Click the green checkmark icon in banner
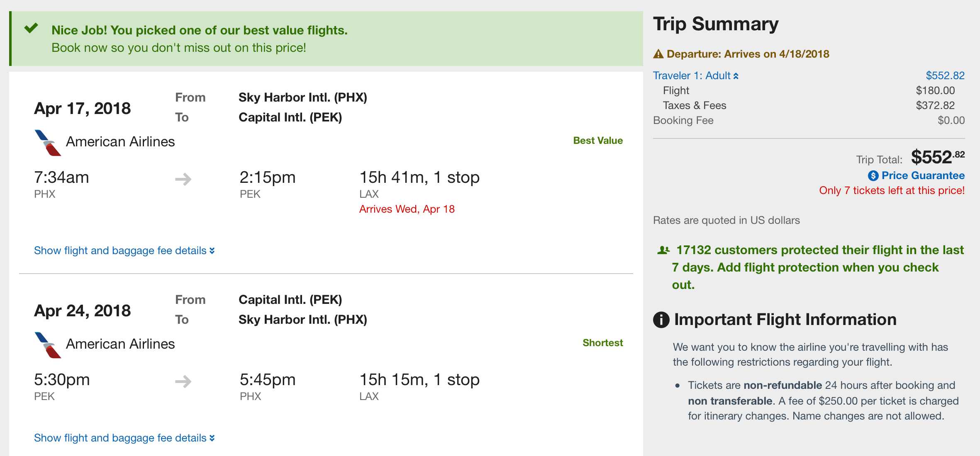The image size is (980, 456). coord(31,29)
